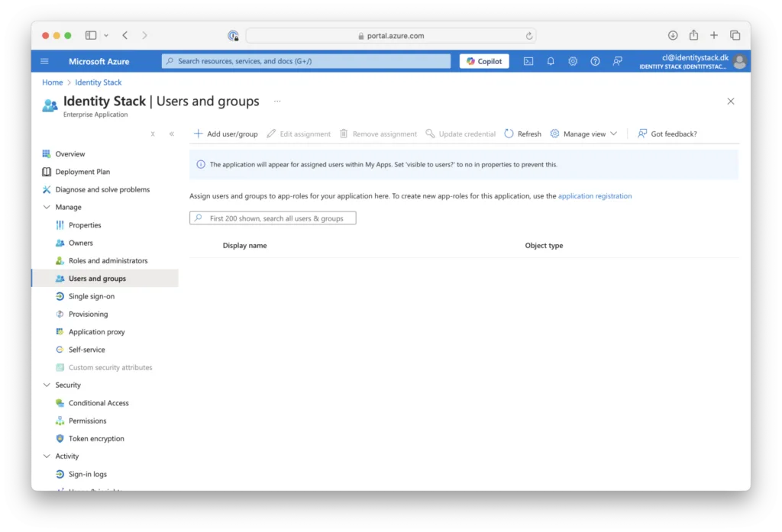Screen dimensions: 782x532
Task: Collapse the sidebar with double-chevron
Action: (x=172, y=134)
